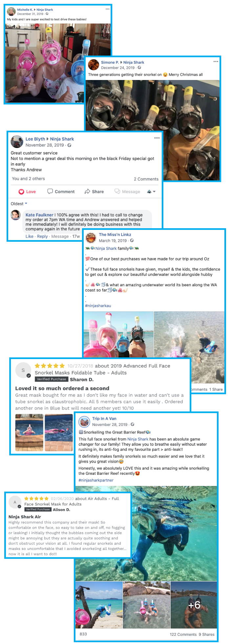The width and height of the screenshot is (228, 644).
Task: Open the +6 more photos thumbnail
Action: click(194, 605)
